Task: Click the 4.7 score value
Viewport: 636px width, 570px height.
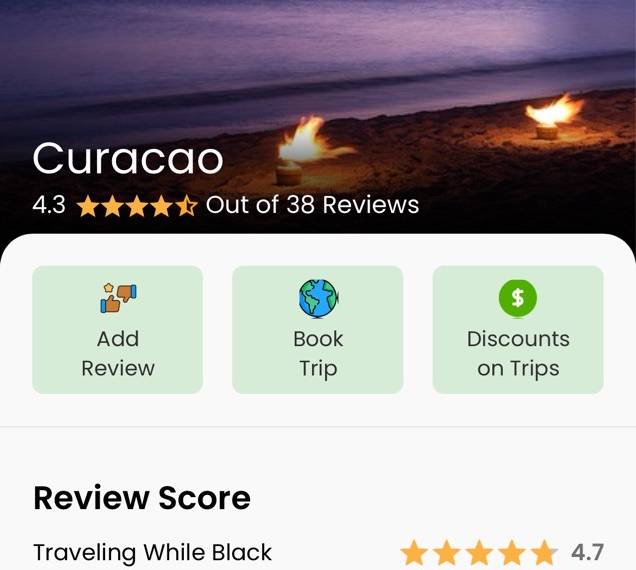Action: (588, 553)
